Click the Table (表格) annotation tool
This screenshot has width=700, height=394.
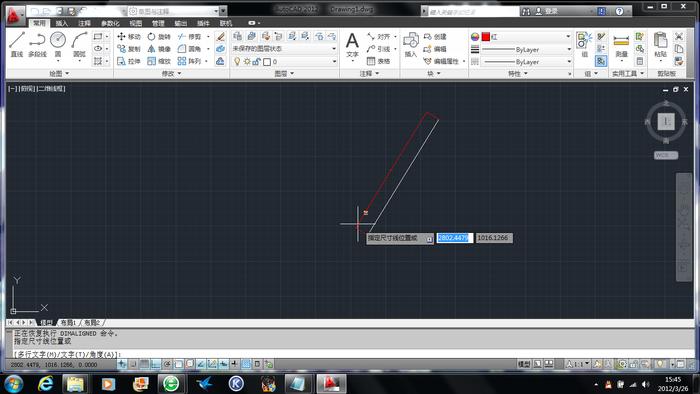pyautogui.click(x=378, y=61)
